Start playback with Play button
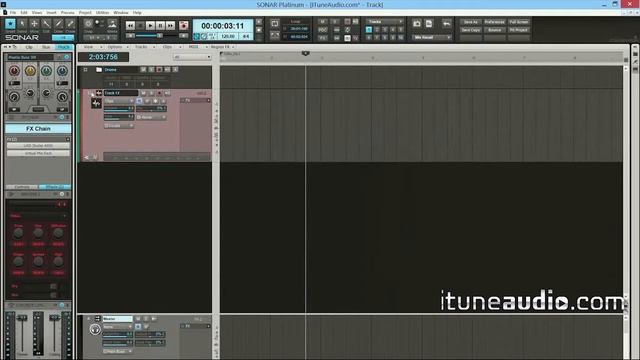This screenshot has width=640, height=360. pos(150,26)
